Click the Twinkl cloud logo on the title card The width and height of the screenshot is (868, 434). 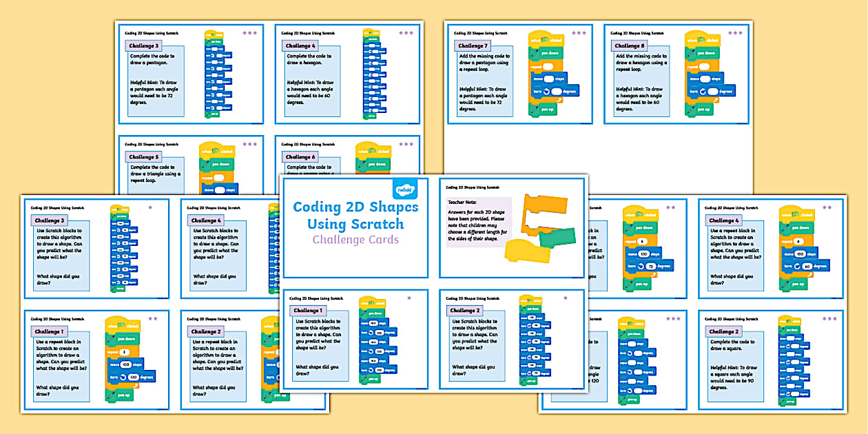click(405, 189)
